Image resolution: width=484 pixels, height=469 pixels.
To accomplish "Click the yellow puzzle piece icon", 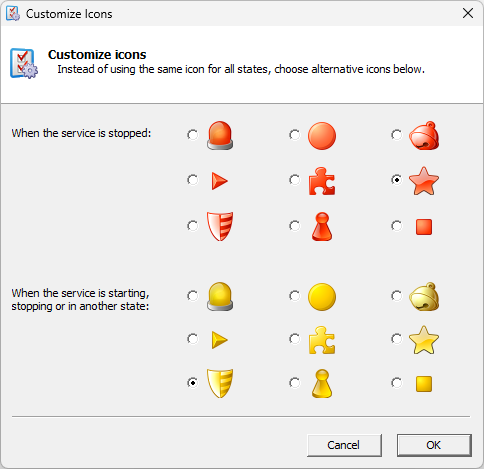I will pos(322,340).
